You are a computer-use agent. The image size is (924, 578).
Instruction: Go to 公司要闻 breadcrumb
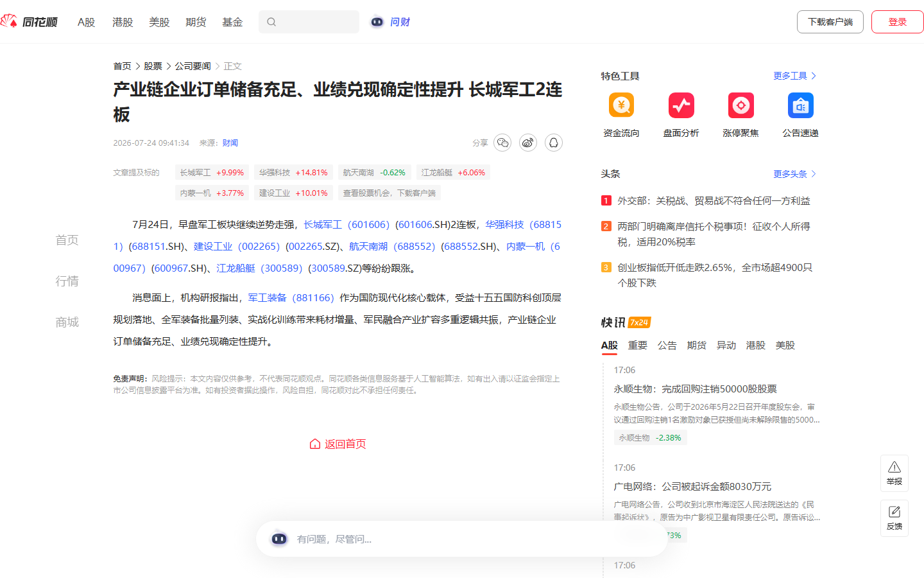(193, 66)
